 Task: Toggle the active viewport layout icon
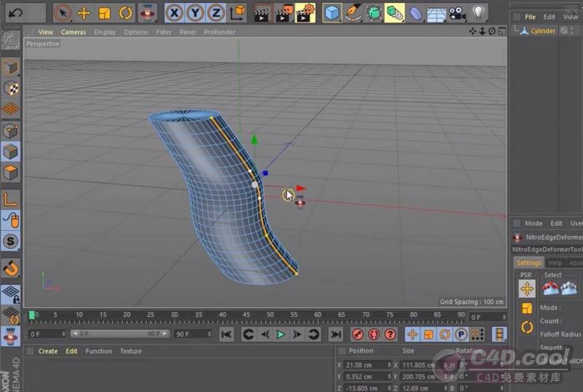[x=501, y=31]
